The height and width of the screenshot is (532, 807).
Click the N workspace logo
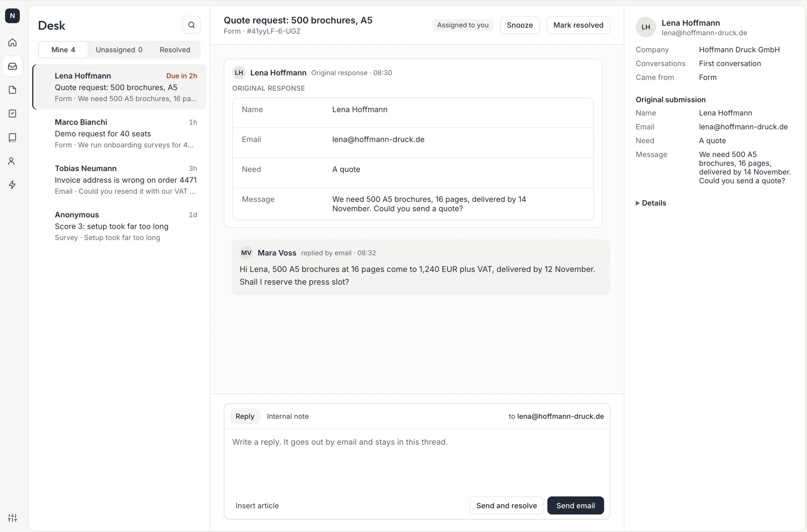point(12,15)
